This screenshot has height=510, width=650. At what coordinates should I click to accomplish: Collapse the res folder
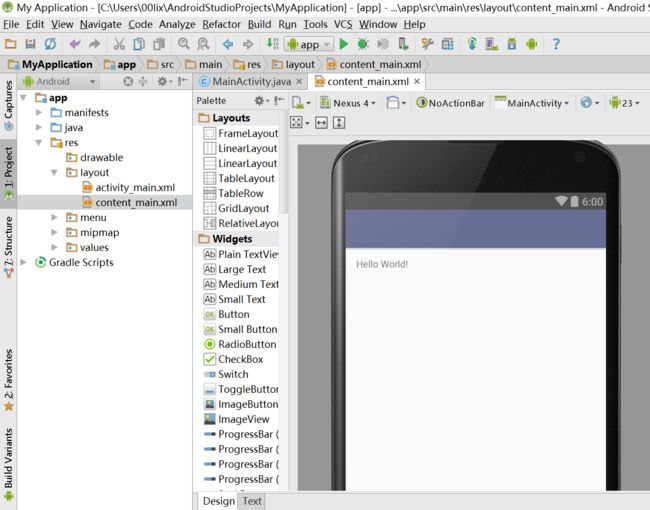[x=39, y=142]
